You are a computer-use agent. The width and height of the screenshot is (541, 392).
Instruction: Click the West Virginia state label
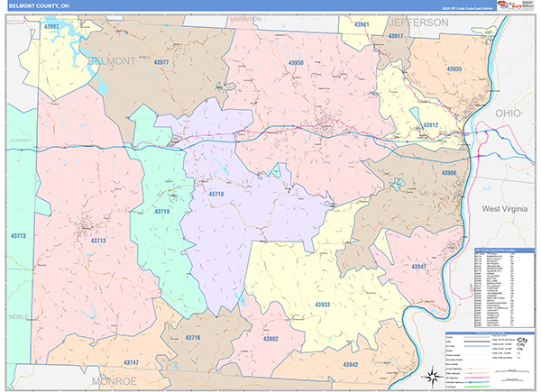[504, 208]
